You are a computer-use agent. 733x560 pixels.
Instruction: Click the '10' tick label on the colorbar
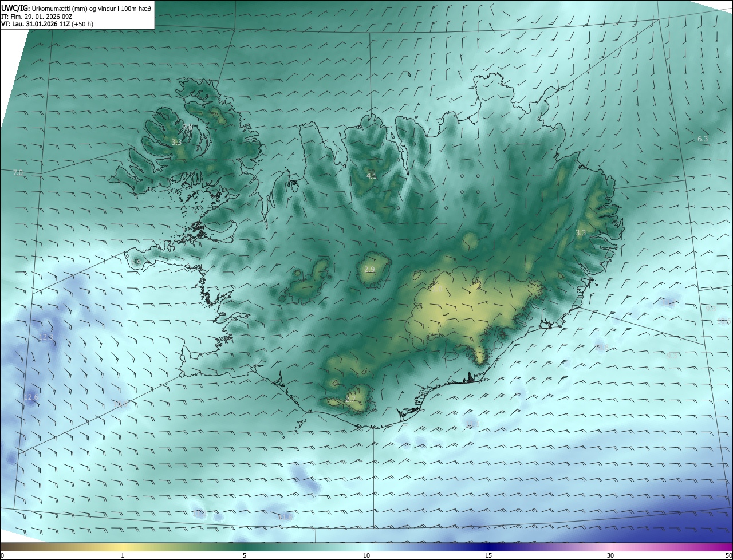pos(366,555)
